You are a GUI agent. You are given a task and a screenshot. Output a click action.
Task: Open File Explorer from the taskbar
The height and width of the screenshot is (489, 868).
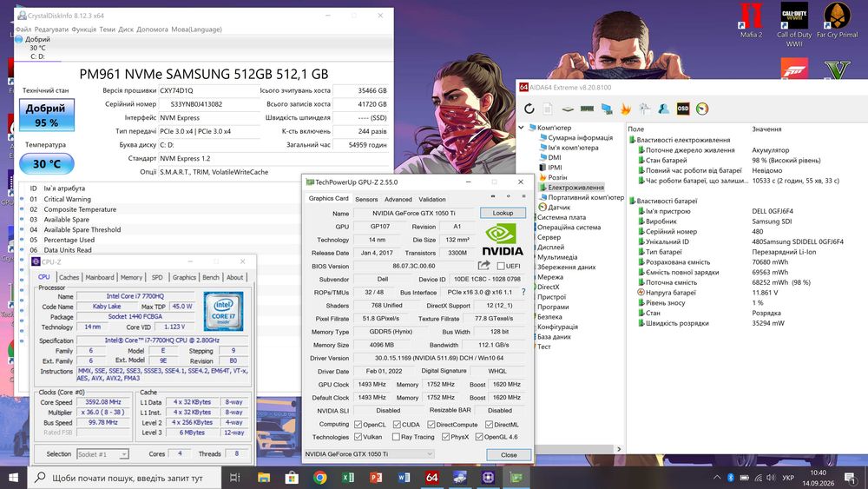tap(264, 478)
